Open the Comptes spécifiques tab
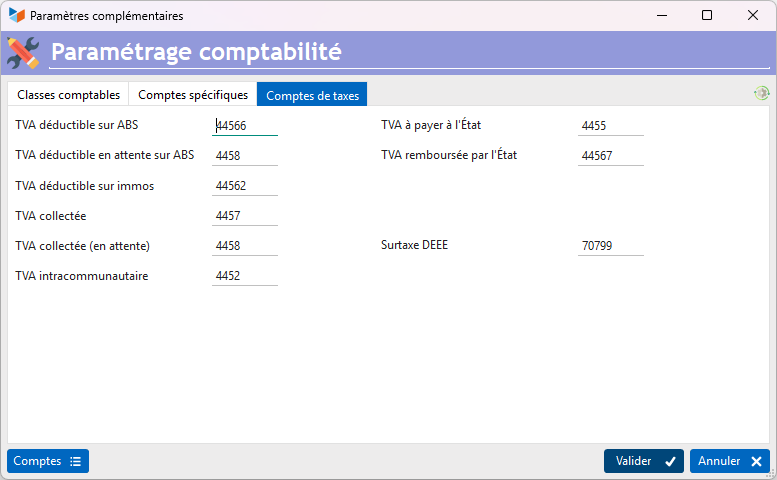Viewport: 777px width, 480px height. tap(193, 95)
